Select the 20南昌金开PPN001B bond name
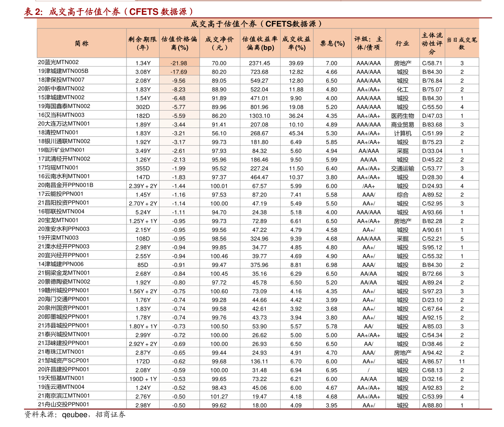 (66, 185)
